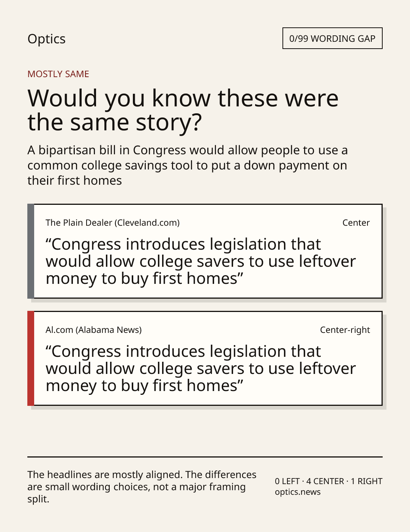Click the horizontal divider above the footer

tap(205, 457)
